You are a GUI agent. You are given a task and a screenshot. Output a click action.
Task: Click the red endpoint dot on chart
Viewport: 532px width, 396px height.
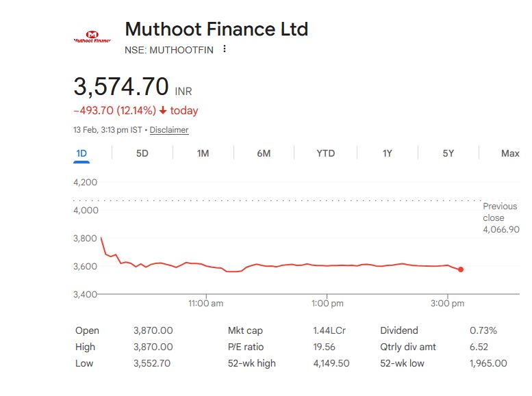tap(461, 269)
